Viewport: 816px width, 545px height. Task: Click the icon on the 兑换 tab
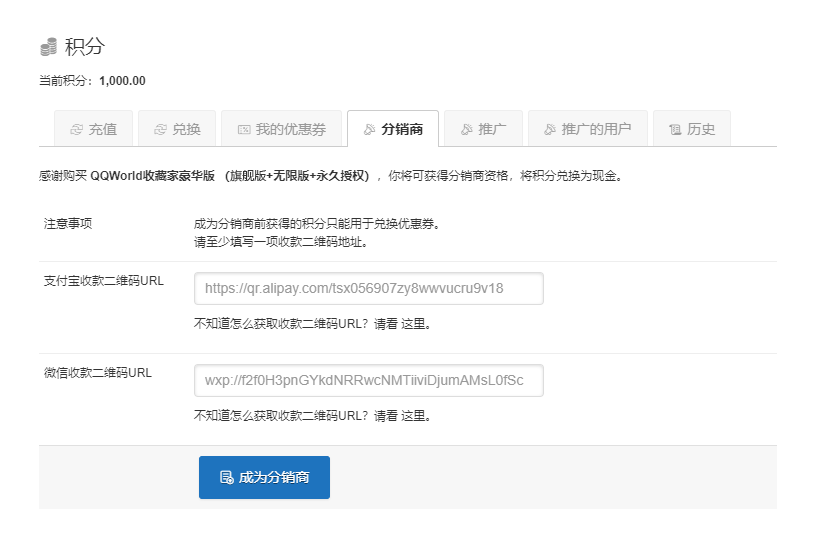coord(160,129)
